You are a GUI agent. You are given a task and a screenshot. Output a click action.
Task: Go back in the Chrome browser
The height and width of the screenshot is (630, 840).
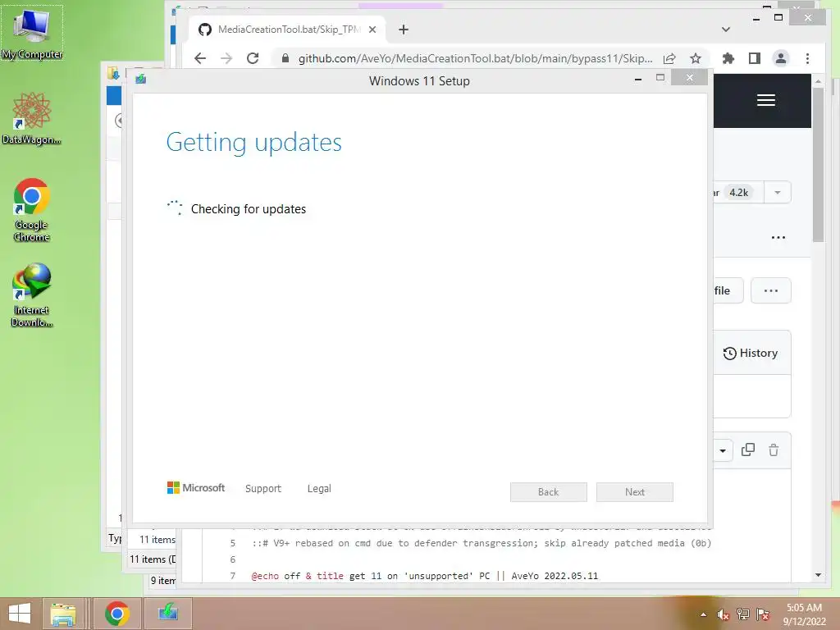200,58
